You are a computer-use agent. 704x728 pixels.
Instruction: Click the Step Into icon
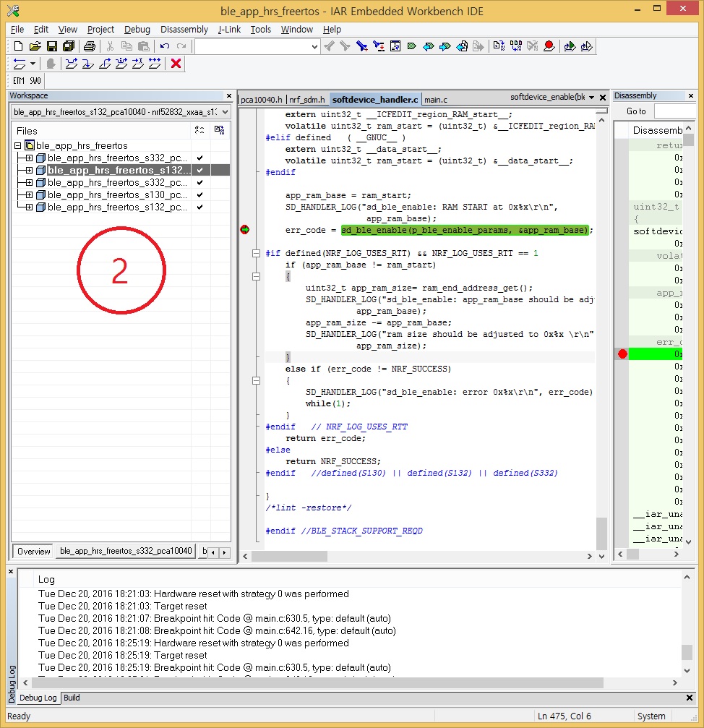(x=87, y=64)
